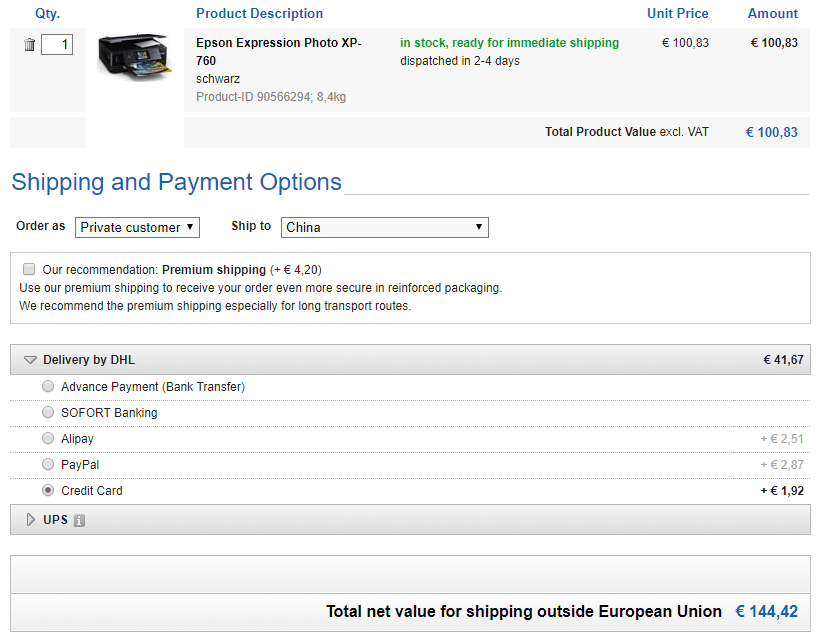Edit the quantity input field
This screenshot has height=639, width=820.
57,44
